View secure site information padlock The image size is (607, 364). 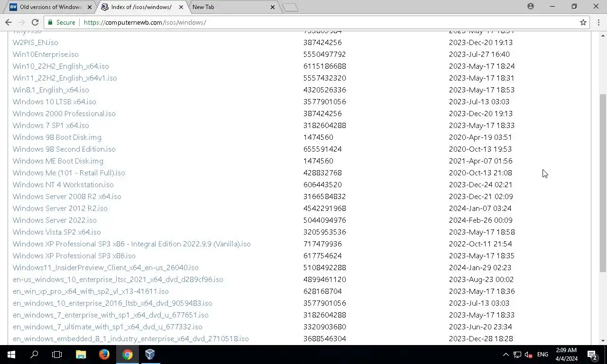tap(51, 22)
